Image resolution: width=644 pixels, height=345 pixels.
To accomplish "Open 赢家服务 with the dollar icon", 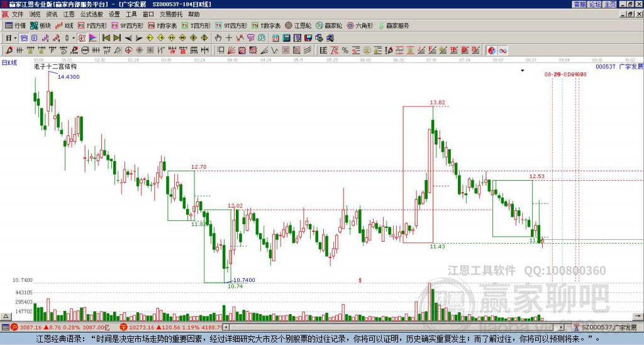I will pos(393,25).
